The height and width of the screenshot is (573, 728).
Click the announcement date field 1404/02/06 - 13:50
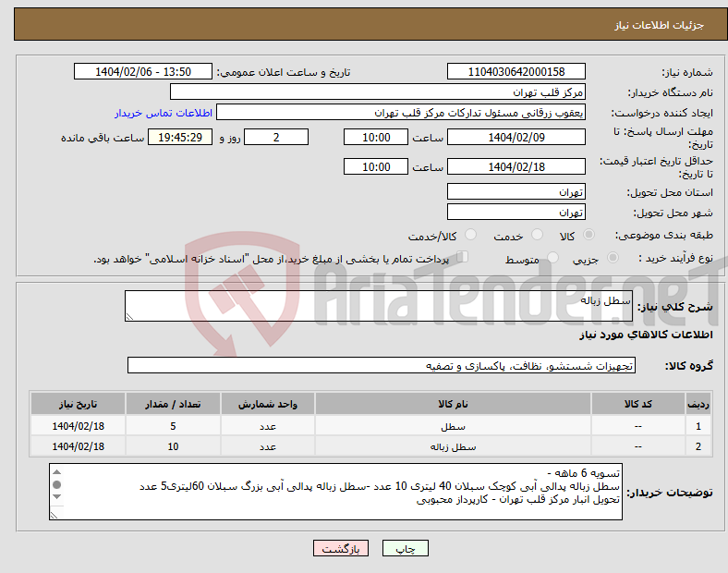point(143,71)
